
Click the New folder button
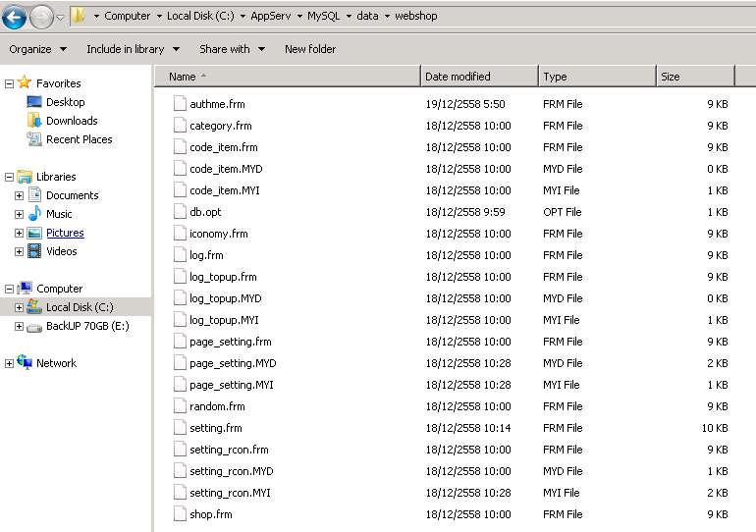(310, 49)
